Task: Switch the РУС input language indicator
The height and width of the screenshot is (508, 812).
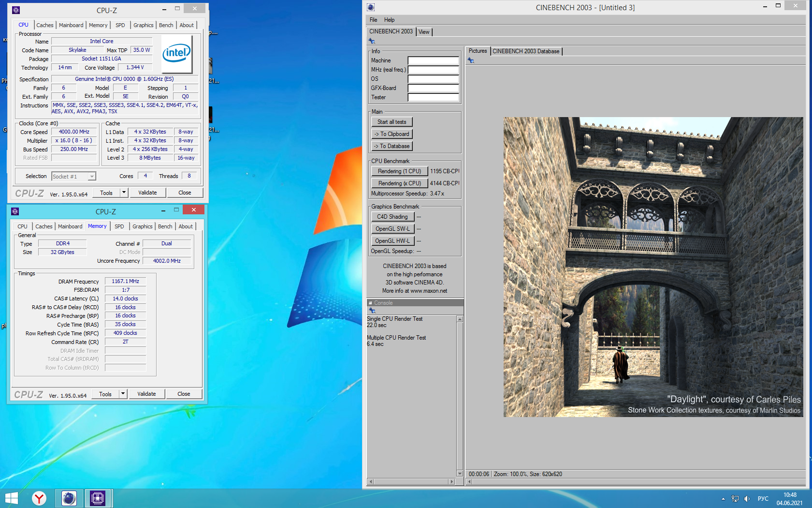Action: click(x=763, y=499)
